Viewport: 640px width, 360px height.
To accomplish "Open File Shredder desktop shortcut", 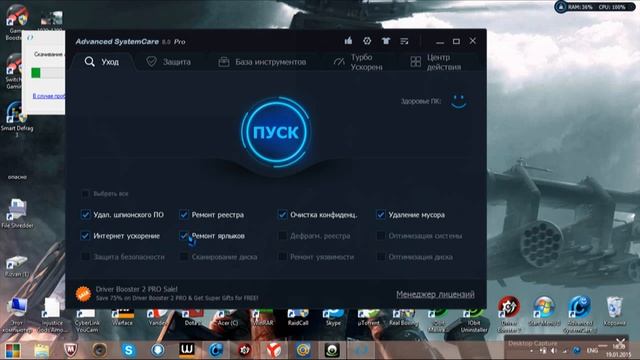I will pyautogui.click(x=17, y=209).
